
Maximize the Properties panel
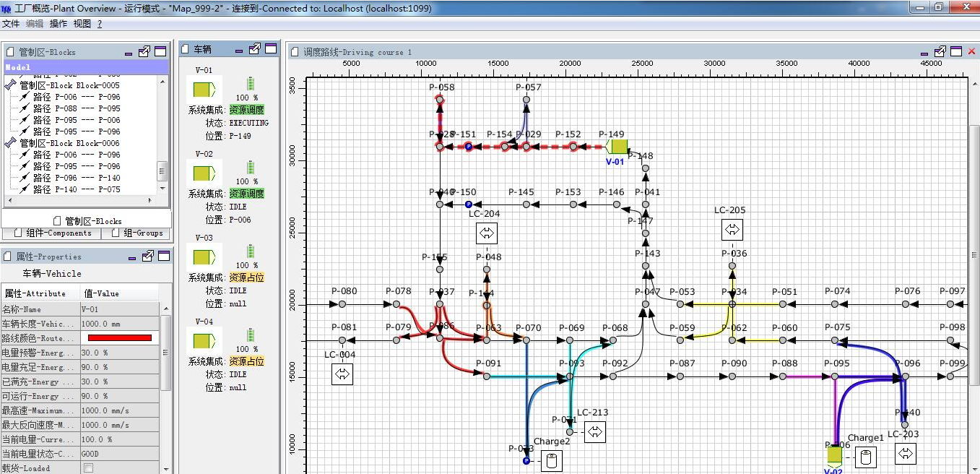pyautogui.click(x=162, y=256)
